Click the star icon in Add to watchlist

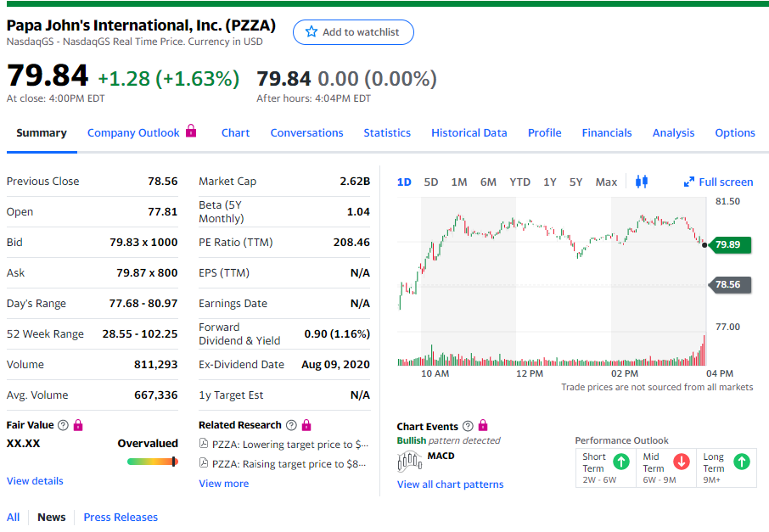312,32
